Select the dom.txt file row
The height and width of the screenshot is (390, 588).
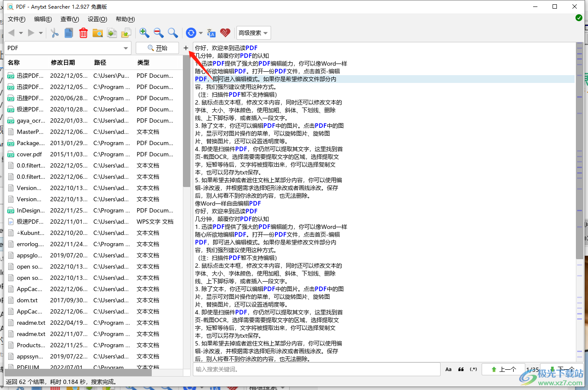pyautogui.click(x=93, y=300)
